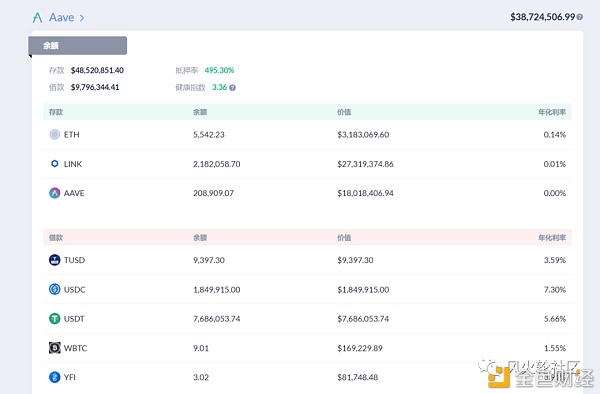Click the 495.30% collateral ratio value
The image size is (600, 394).
(x=219, y=70)
